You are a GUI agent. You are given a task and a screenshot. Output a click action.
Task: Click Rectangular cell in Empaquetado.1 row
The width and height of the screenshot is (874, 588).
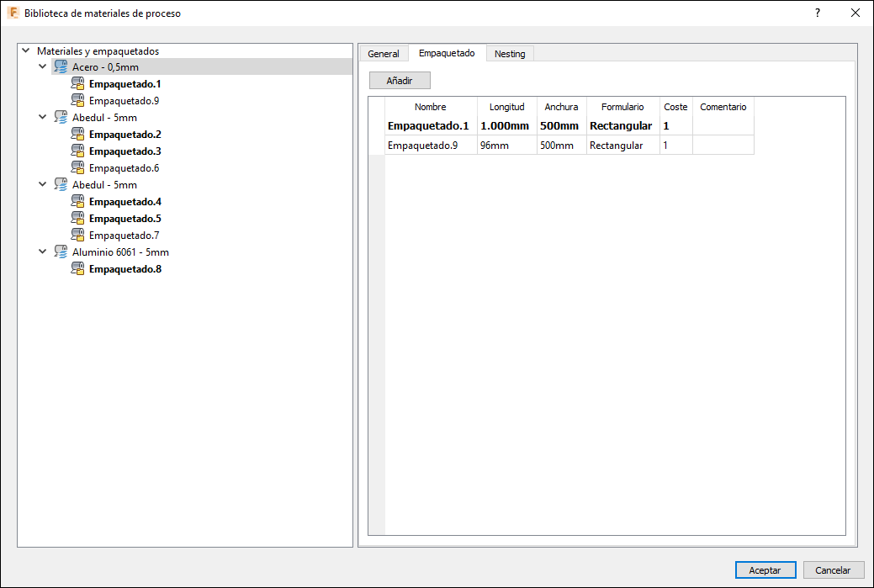click(623, 126)
